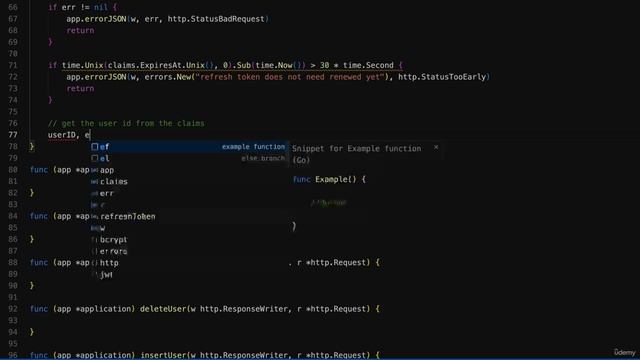Click 'claims.ExpiresAt.Unix' on line 71

(x=156, y=65)
